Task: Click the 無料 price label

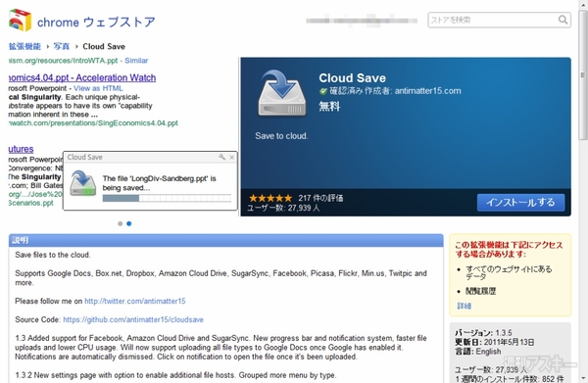Action: pyautogui.click(x=329, y=107)
